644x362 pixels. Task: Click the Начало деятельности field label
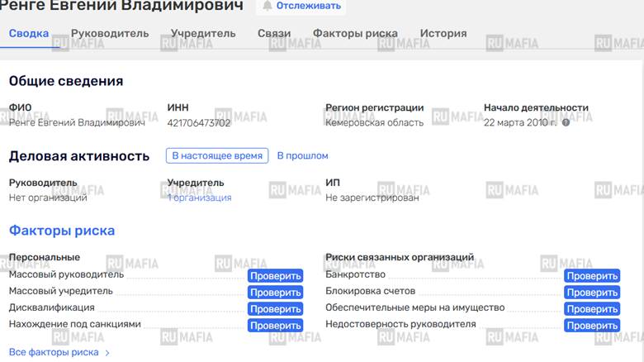tap(536, 107)
